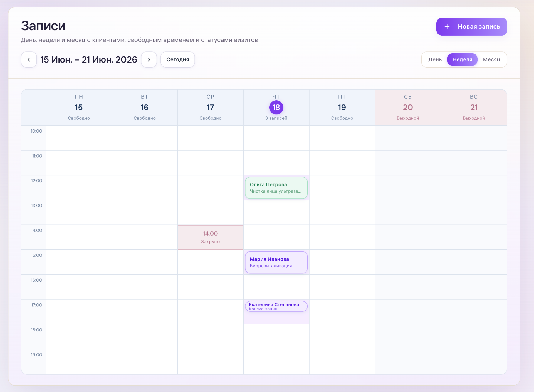This screenshot has height=392, width=534.
Task: Click the 11:00 time label
Action: pos(37,156)
